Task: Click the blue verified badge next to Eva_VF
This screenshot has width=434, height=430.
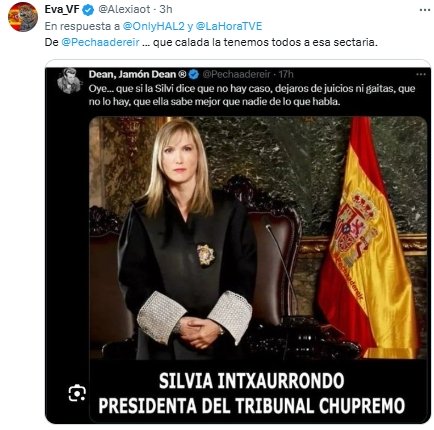Action: [88, 10]
